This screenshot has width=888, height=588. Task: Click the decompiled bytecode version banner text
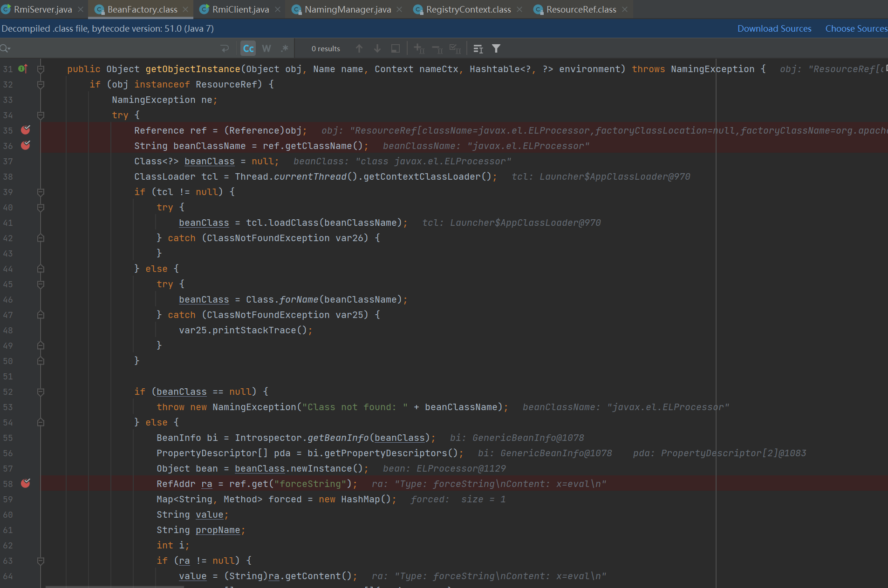[x=108, y=28]
